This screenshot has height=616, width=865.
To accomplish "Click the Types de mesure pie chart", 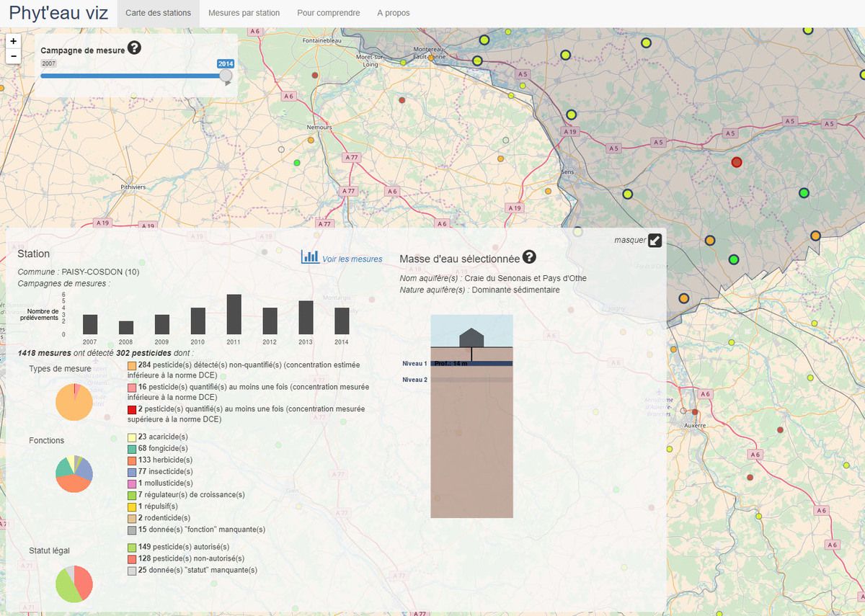I will [74, 402].
